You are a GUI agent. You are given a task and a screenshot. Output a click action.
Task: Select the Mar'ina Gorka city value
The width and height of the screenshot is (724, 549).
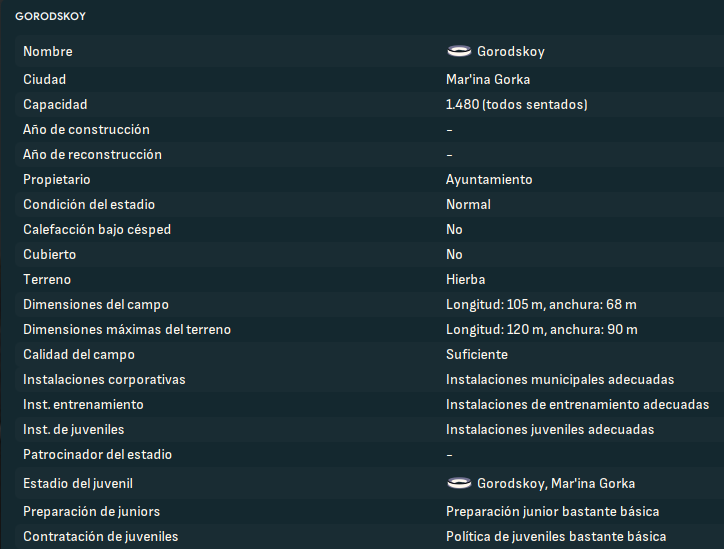tap(488, 79)
